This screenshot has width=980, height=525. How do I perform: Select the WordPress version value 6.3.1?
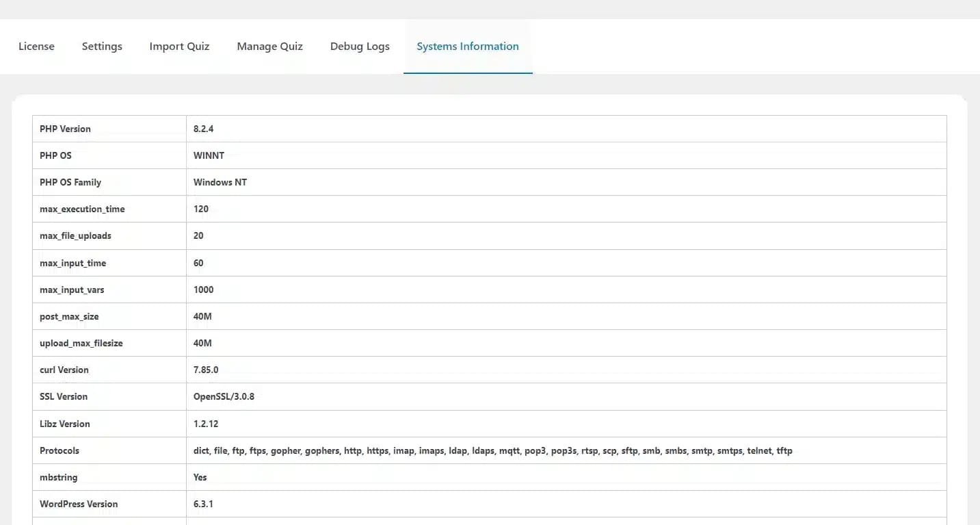click(204, 504)
